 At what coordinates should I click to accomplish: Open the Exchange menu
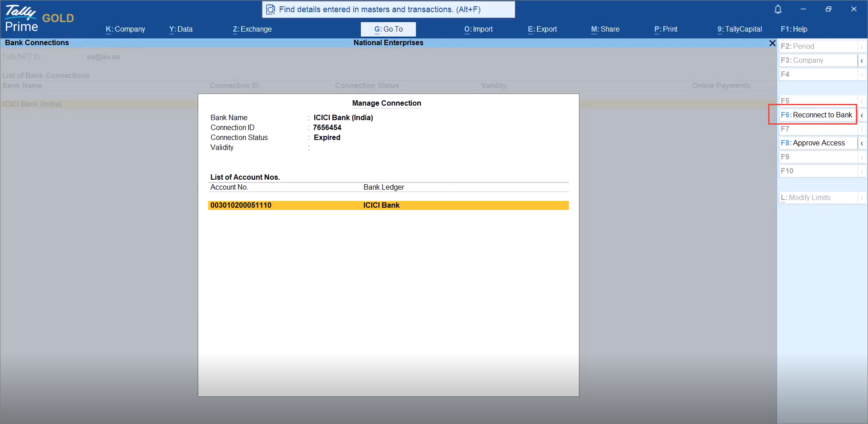(x=252, y=29)
